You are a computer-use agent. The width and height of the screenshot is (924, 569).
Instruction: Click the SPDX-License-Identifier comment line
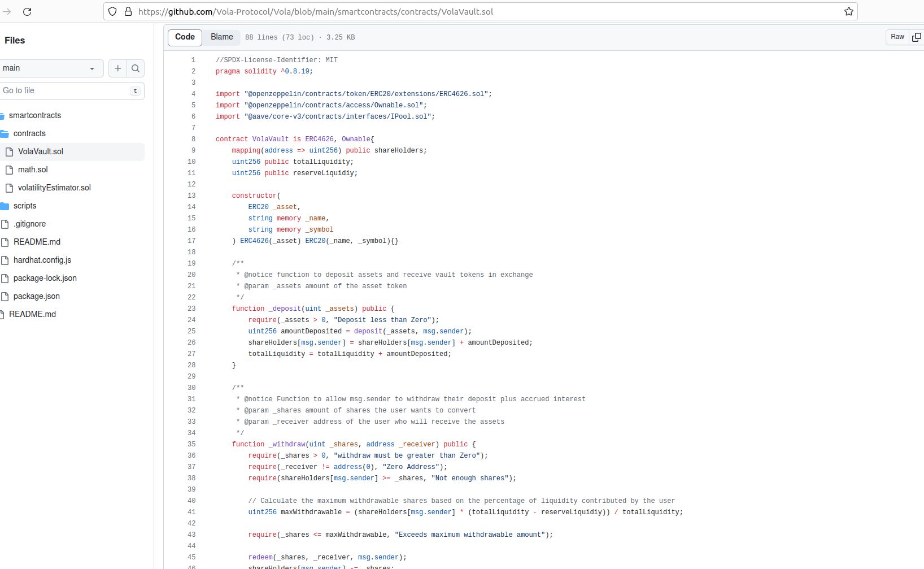276,60
